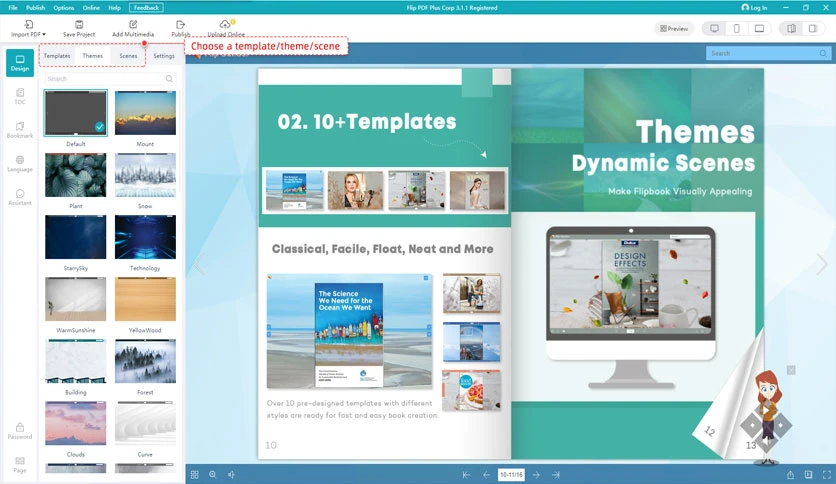
Task: Switch to the Templates tab
Action: [57, 55]
